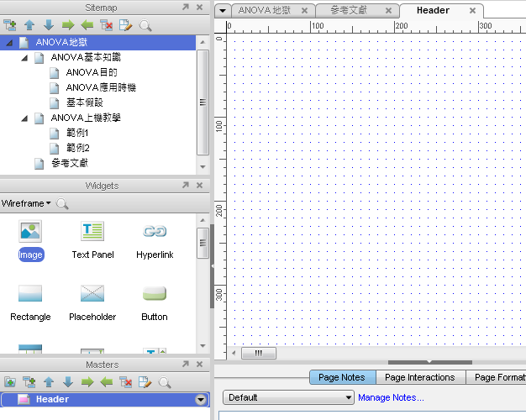
Task: Click the Manage Notes link
Action: 391,397
